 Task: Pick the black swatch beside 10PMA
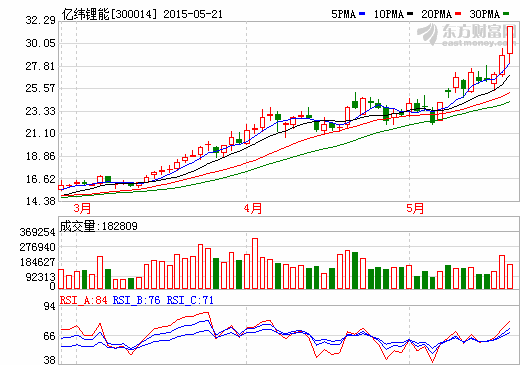(410, 14)
